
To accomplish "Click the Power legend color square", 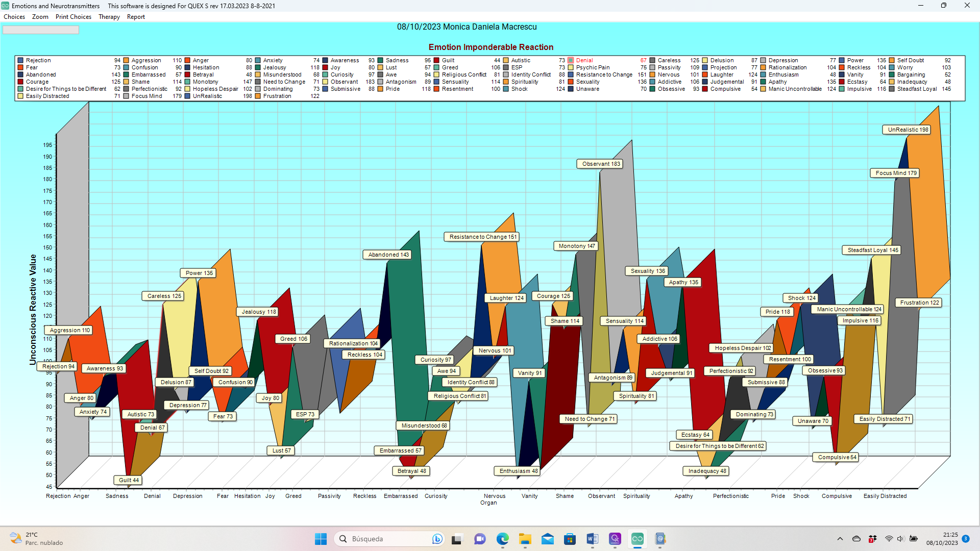I will tap(842, 60).
